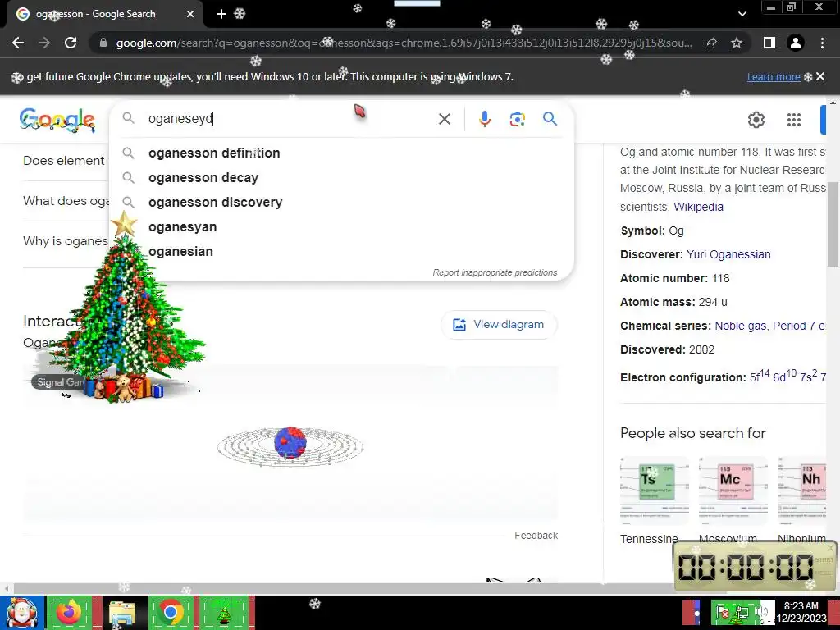Click the vertical page scrollbar thumb
The image size is (840, 630).
pyautogui.click(x=833, y=224)
